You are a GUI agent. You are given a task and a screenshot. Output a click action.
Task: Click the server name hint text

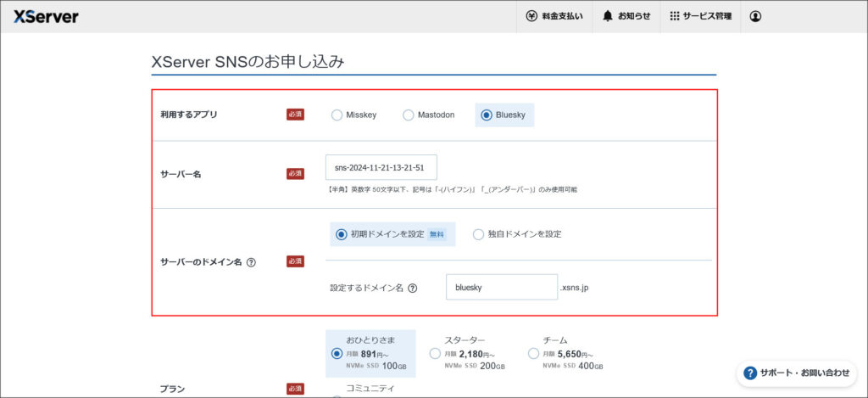(453, 189)
